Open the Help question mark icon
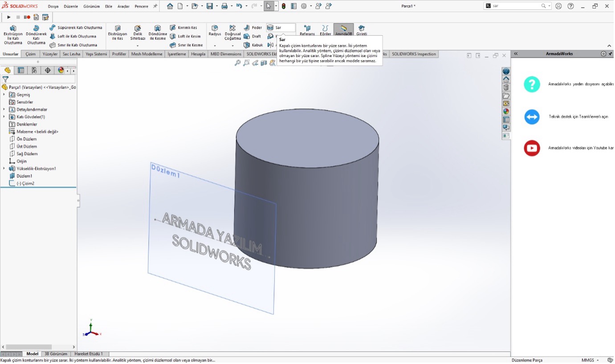Image resolution: width=615 pixels, height=364 pixels. (x=571, y=6)
